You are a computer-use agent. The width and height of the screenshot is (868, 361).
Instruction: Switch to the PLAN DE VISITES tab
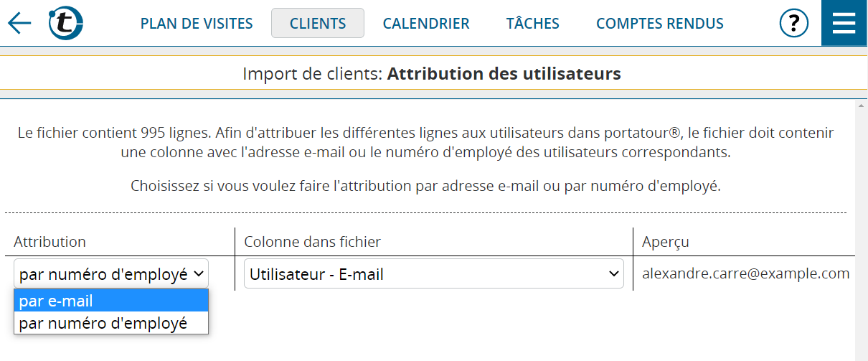tap(197, 24)
